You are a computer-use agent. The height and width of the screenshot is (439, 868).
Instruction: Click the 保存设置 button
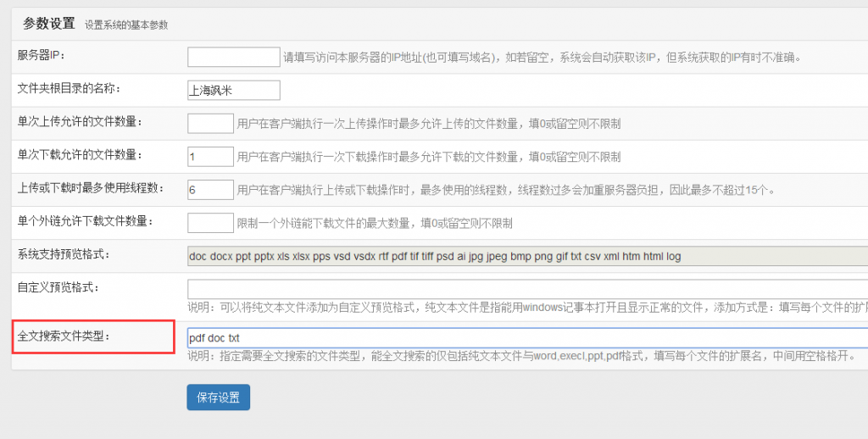218,397
